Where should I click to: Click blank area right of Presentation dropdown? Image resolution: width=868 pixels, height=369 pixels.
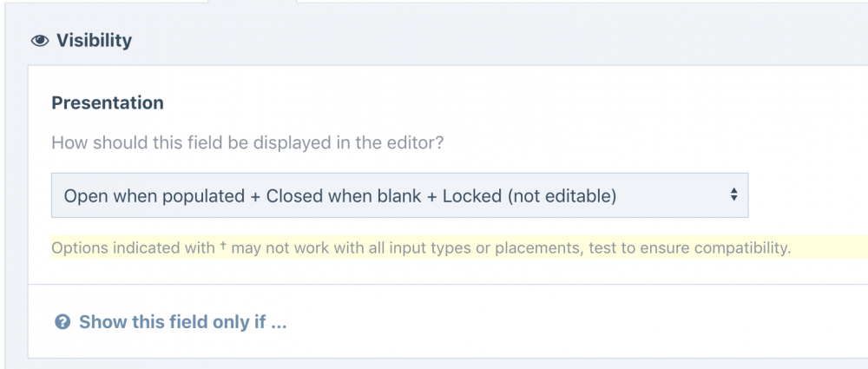(807, 196)
